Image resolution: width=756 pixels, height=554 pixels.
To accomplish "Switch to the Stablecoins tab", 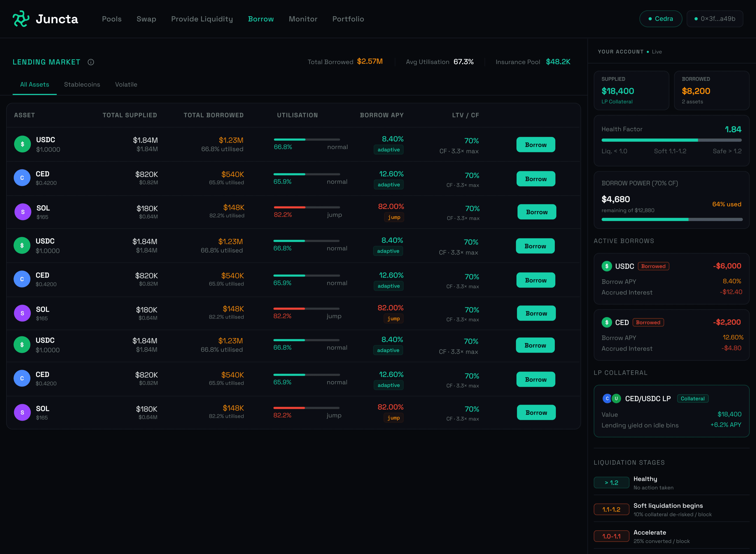I will point(82,85).
